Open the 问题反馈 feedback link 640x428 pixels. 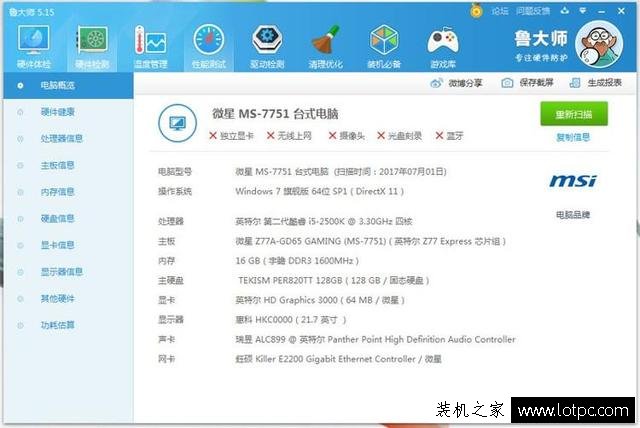coord(533,11)
